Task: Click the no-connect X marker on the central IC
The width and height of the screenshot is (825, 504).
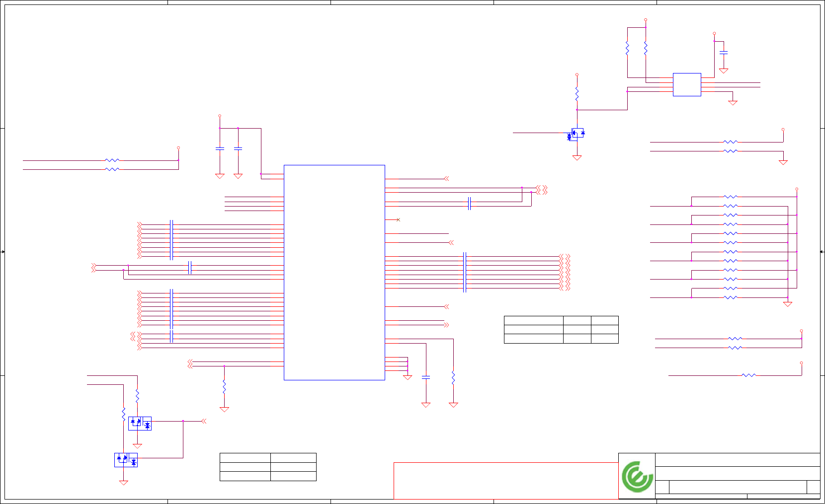Action: coord(398,219)
